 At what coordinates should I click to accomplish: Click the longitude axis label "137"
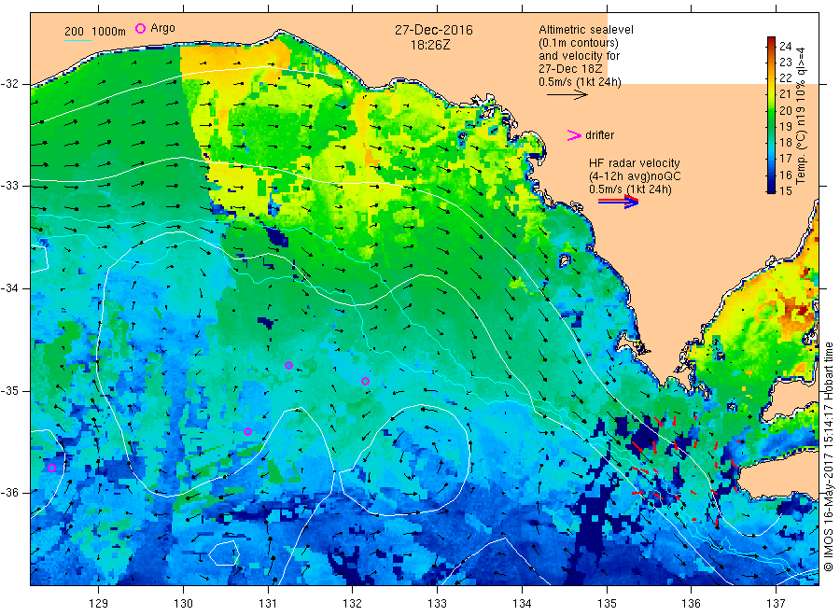[776, 604]
